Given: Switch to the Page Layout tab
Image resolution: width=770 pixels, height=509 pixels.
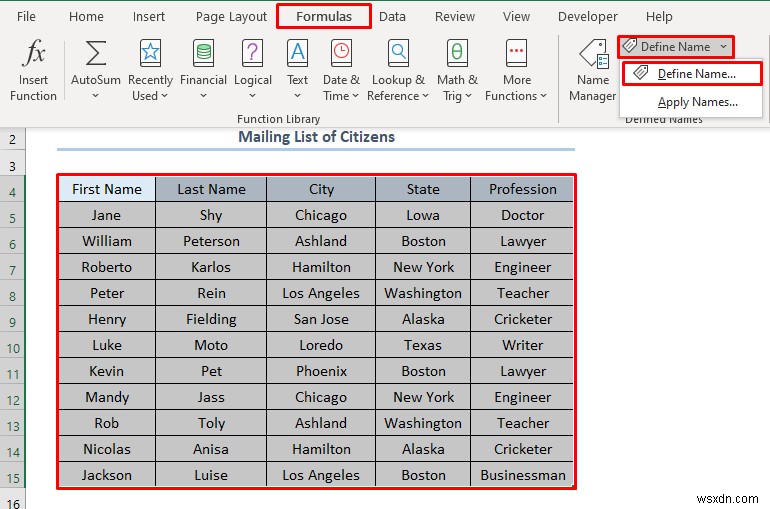Looking at the screenshot, I should (x=231, y=17).
